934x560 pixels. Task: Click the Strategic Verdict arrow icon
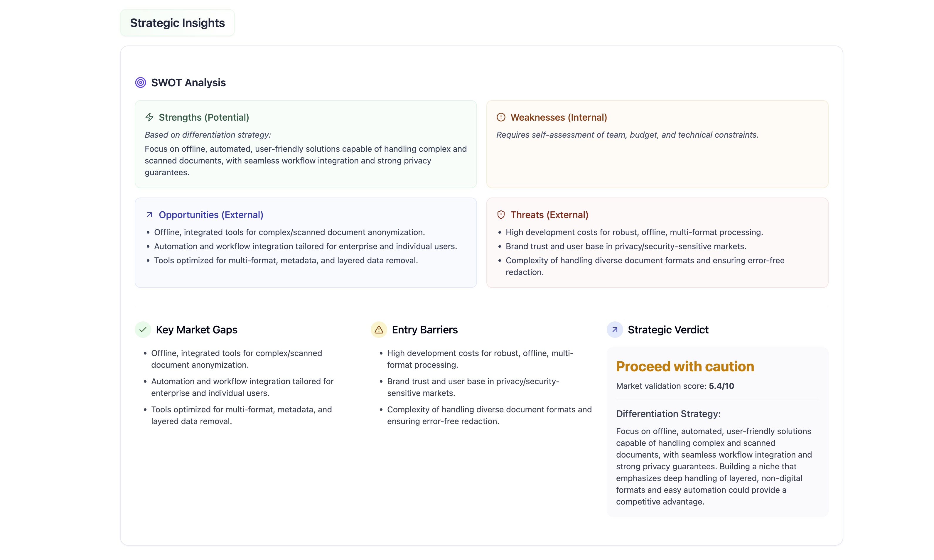click(x=614, y=330)
